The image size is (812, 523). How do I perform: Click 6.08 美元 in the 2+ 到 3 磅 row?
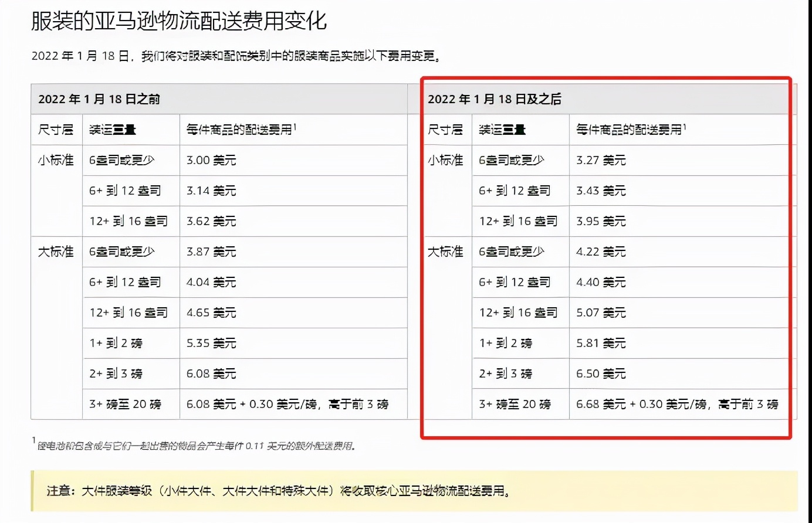pos(211,373)
